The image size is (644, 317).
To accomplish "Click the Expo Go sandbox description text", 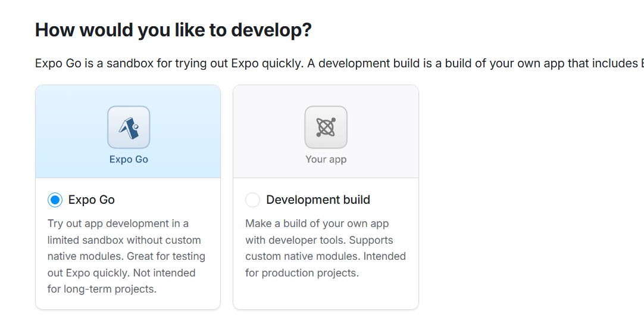I will (x=127, y=256).
